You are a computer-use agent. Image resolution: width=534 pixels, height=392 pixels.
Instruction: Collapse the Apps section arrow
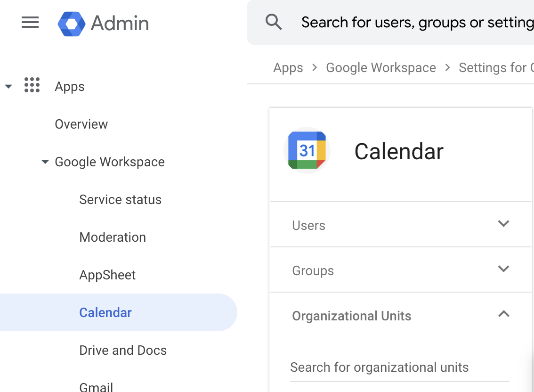(x=8, y=86)
